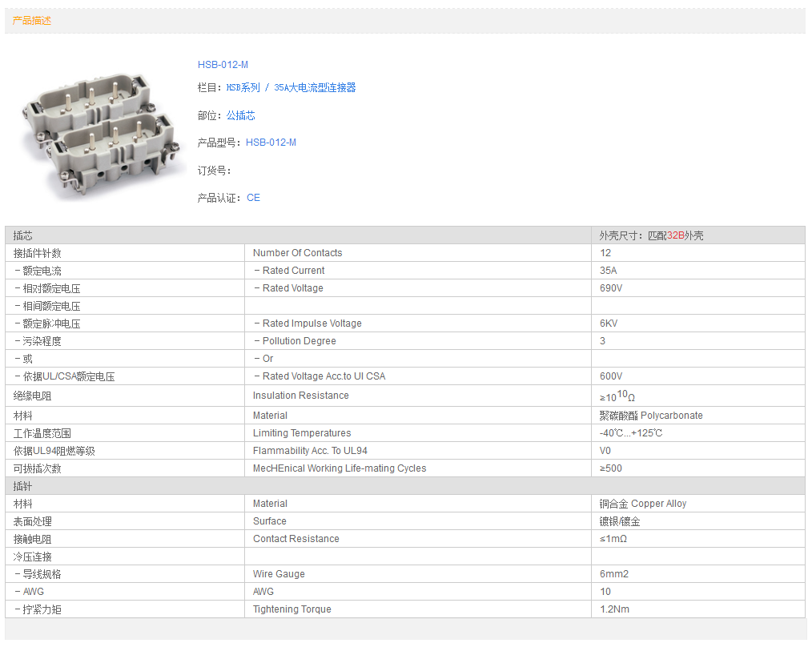This screenshot has height=647, width=812.
Task: Click the Tightening Torque cell
Action: pyautogui.click(x=291, y=609)
